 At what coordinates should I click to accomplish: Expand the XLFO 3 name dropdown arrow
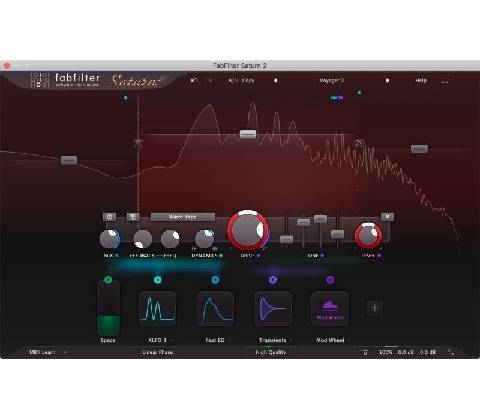tap(172, 340)
